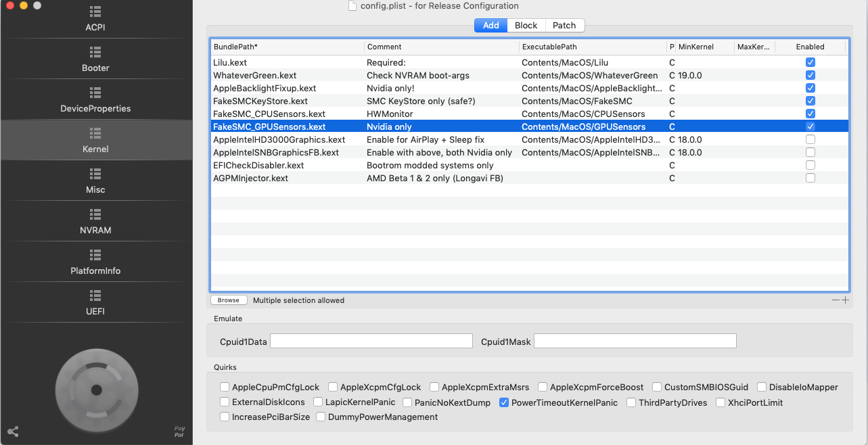Toggle FakeSMCKeyStore.kext Enabled checkbox
This screenshot has width=868, height=445.
(x=810, y=101)
